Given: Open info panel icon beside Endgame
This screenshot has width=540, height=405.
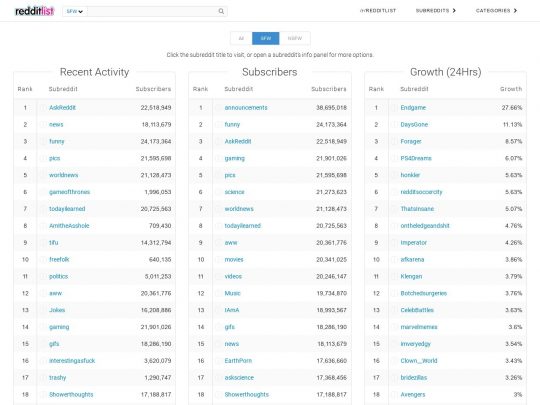Looking at the screenshot, I should (x=394, y=108).
